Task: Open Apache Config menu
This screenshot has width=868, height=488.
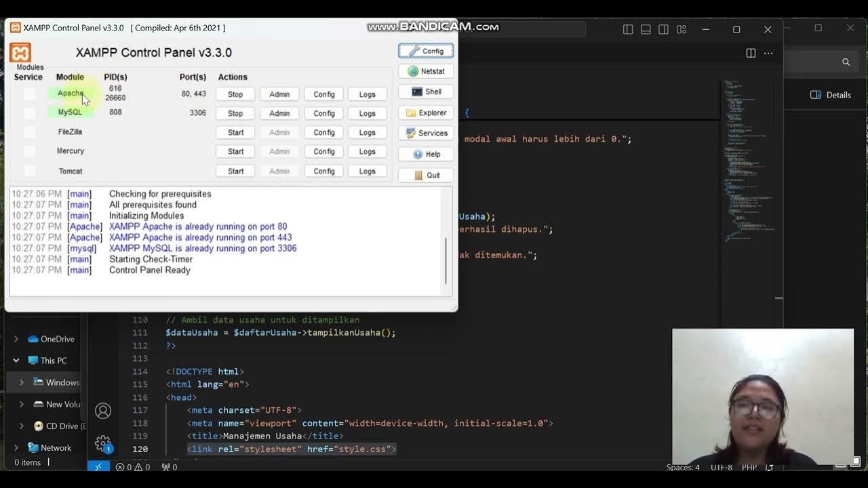Action: click(x=324, y=94)
